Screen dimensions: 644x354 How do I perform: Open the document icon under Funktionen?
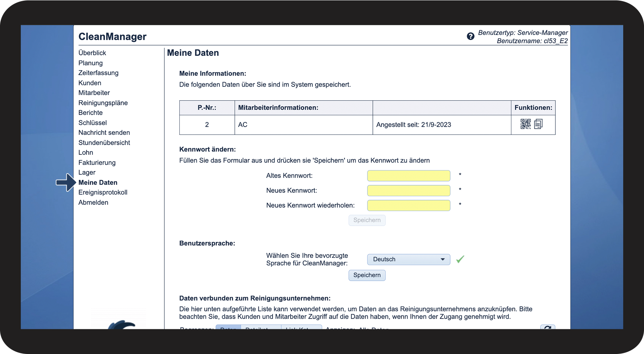pos(538,124)
